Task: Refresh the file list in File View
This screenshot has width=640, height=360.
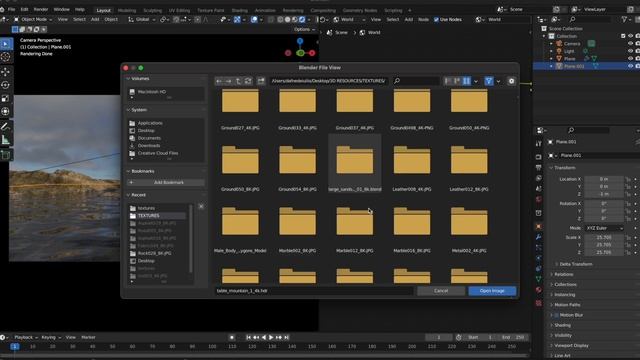Action: 248,81
